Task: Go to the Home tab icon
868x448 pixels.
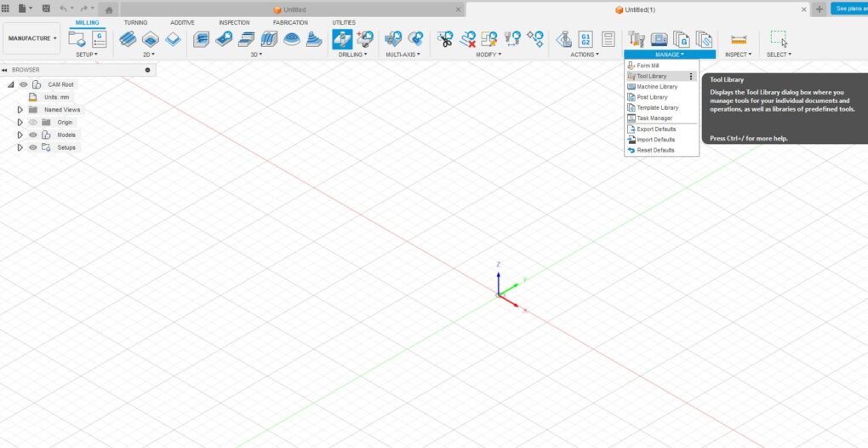Action: [x=109, y=9]
